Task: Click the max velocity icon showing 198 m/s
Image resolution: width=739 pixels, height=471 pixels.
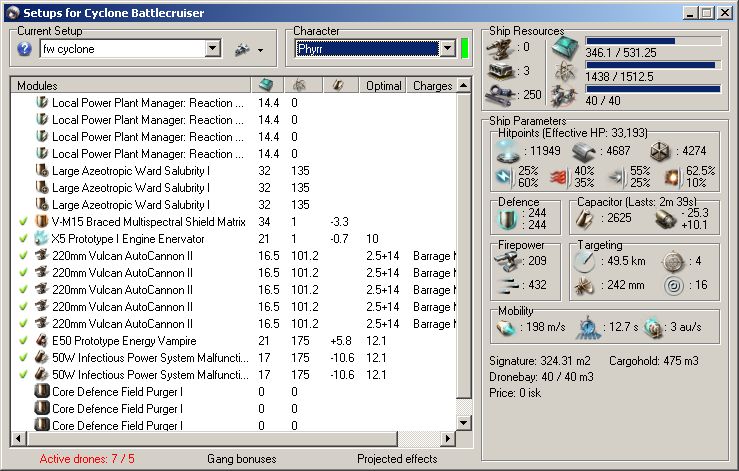Action: coord(506,327)
